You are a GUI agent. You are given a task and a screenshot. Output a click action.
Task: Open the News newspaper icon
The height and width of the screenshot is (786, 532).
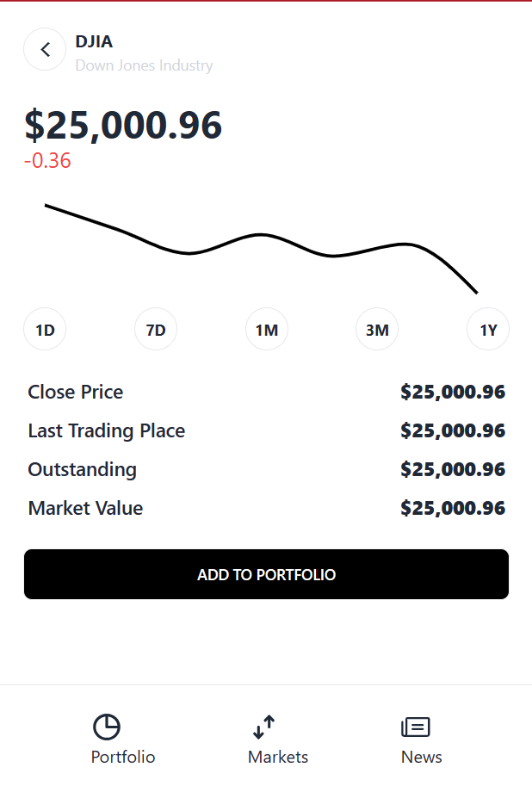click(416, 727)
